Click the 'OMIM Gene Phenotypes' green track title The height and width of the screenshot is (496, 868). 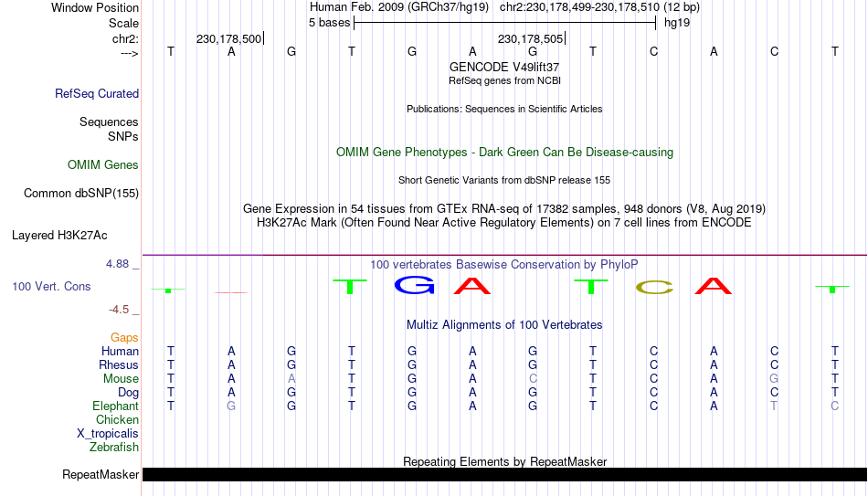(504, 153)
